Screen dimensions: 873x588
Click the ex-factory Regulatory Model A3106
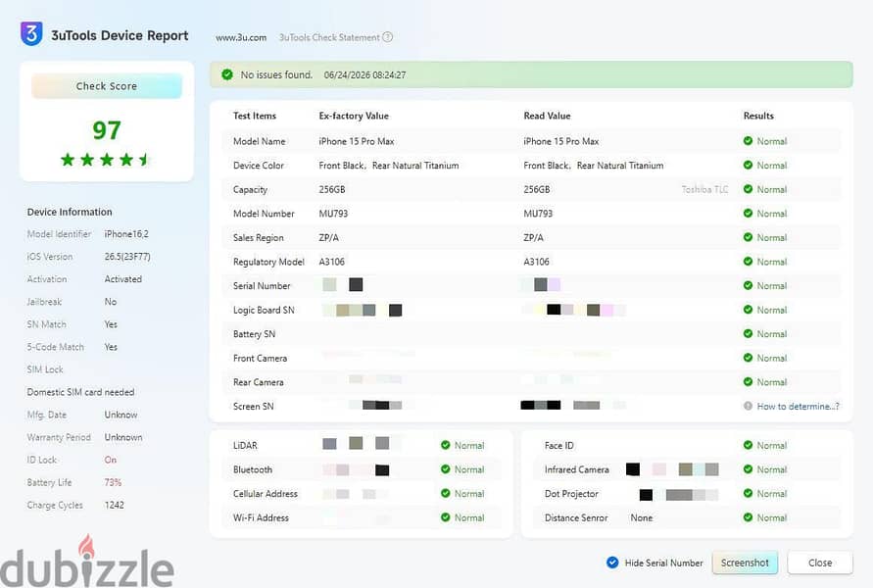332,261
